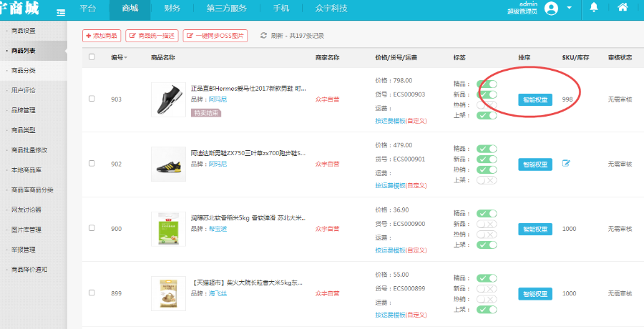Enable 热销 switch for product 899
This screenshot has width=644, height=329.
(x=487, y=299)
